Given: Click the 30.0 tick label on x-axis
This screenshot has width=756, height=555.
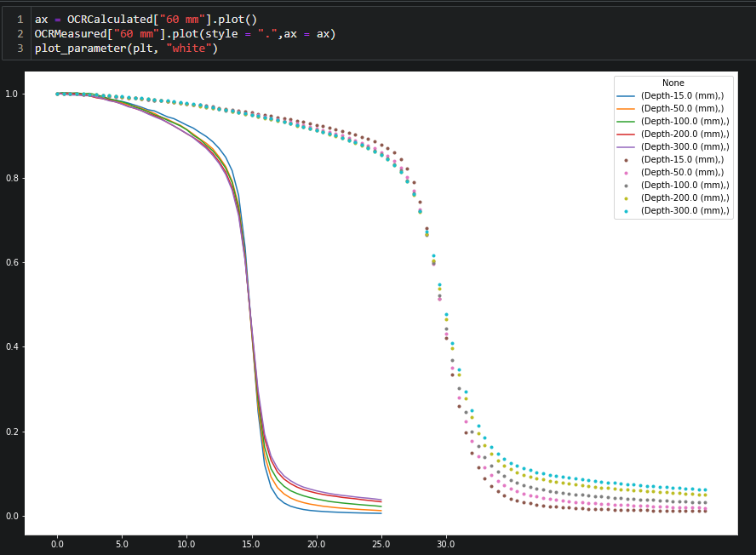Looking at the screenshot, I should pyautogui.click(x=445, y=543).
